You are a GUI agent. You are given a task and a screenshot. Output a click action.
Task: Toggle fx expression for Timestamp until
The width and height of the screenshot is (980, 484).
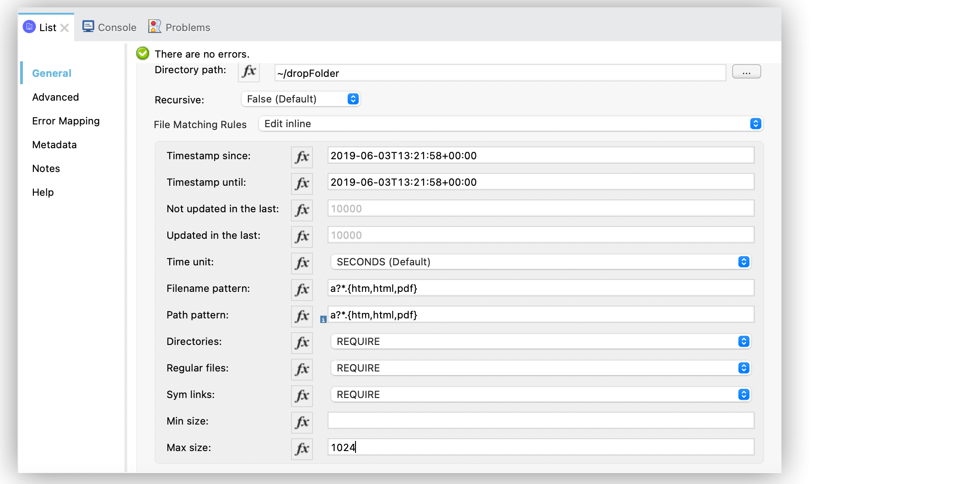click(302, 183)
